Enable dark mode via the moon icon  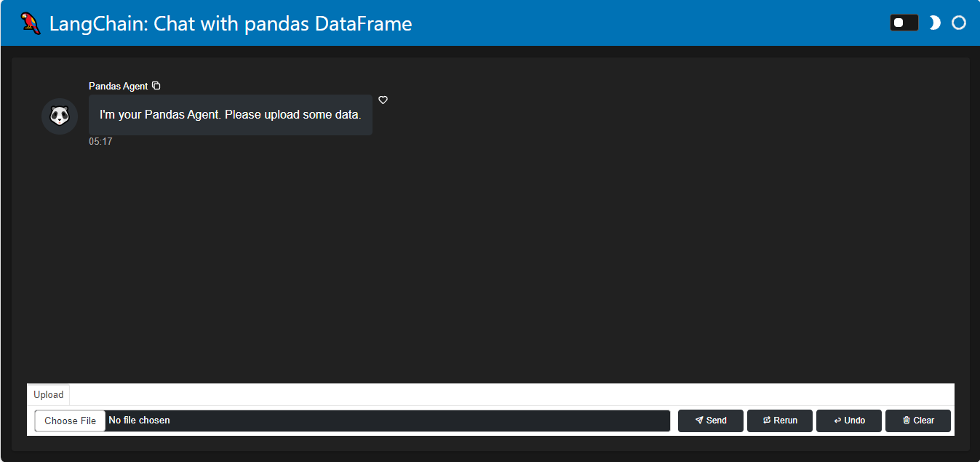tap(933, 23)
